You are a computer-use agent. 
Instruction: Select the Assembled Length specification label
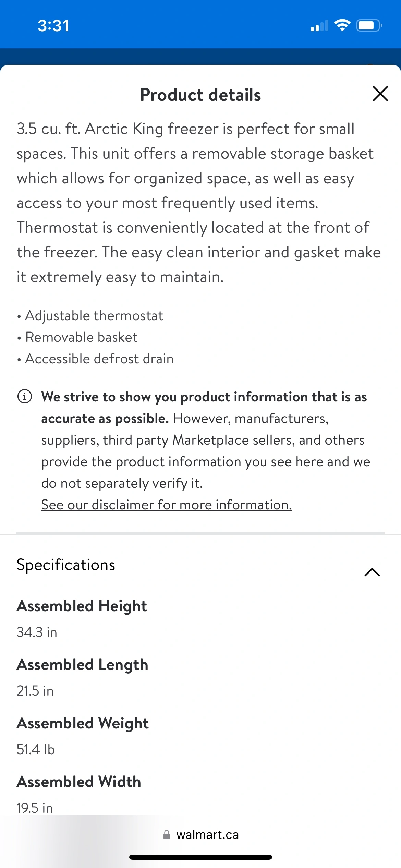tap(83, 665)
